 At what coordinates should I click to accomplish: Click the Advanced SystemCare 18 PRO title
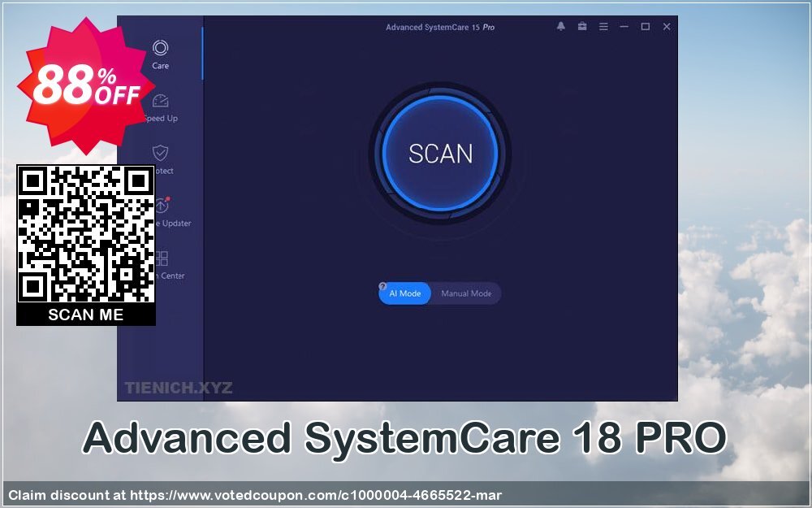(x=404, y=438)
